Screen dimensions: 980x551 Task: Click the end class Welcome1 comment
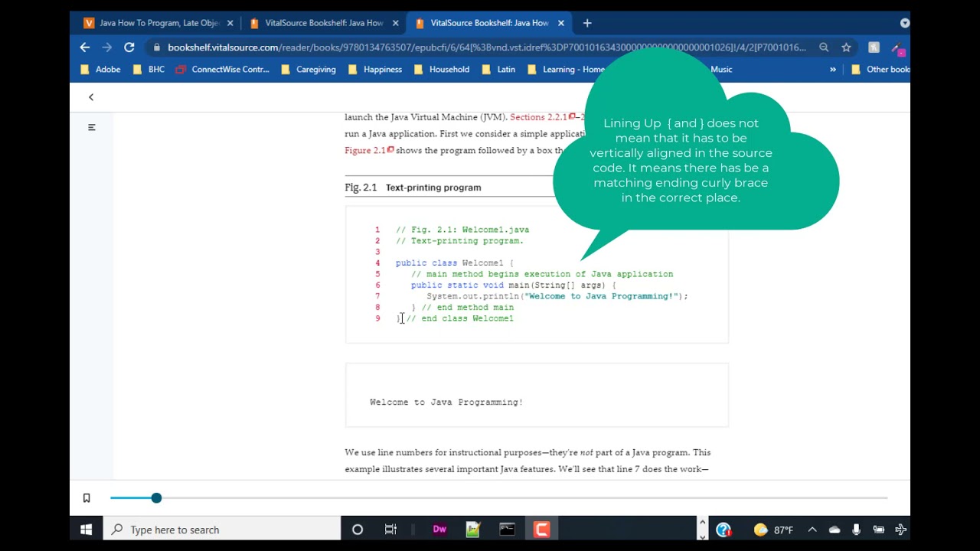tap(460, 318)
